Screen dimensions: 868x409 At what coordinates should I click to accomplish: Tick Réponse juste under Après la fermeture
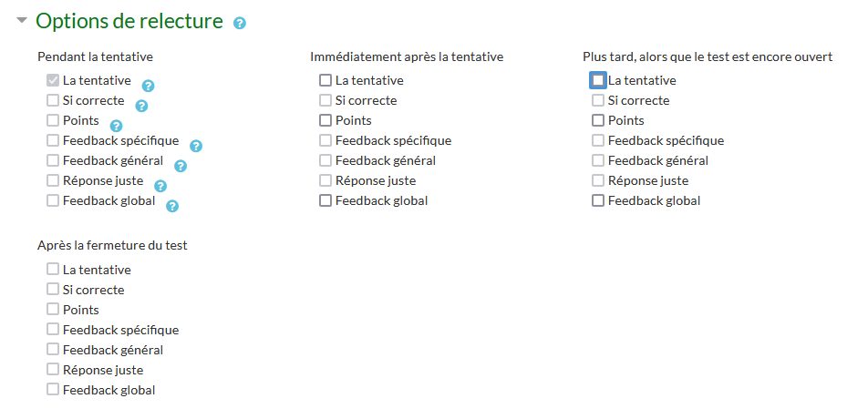[x=53, y=370]
